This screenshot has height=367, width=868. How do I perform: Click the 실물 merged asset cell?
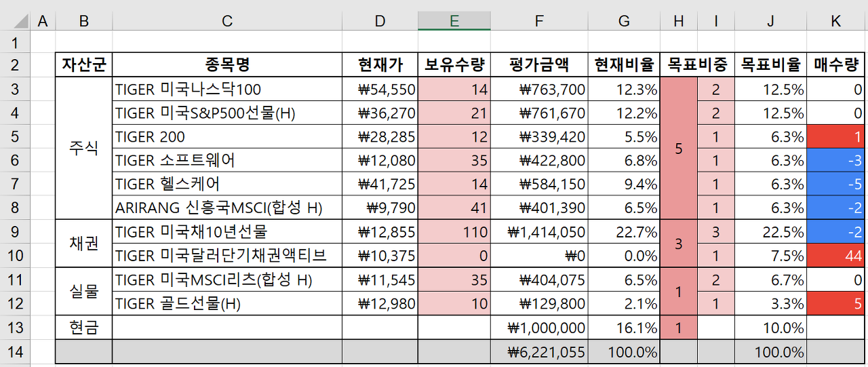click(84, 291)
